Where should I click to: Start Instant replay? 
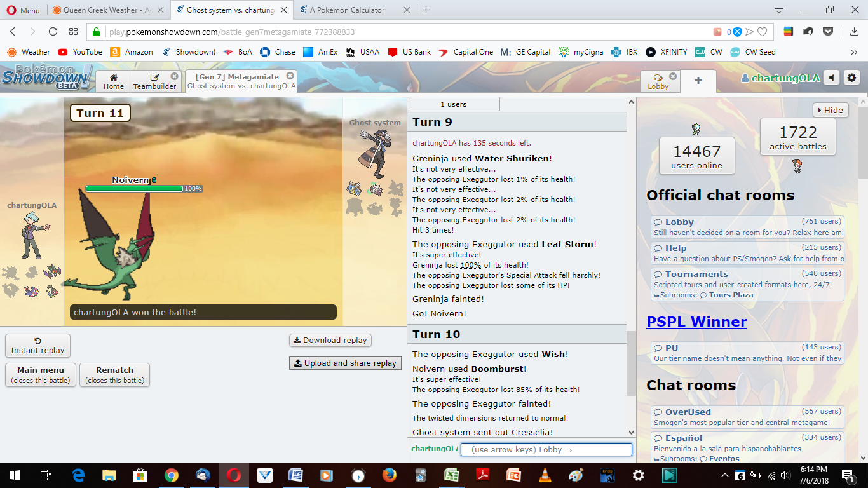click(x=37, y=346)
